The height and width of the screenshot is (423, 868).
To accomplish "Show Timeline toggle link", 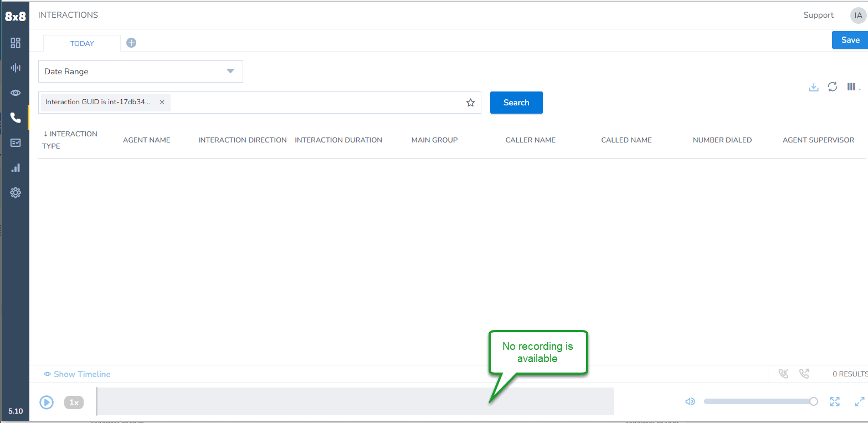I will tap(77, 374).
